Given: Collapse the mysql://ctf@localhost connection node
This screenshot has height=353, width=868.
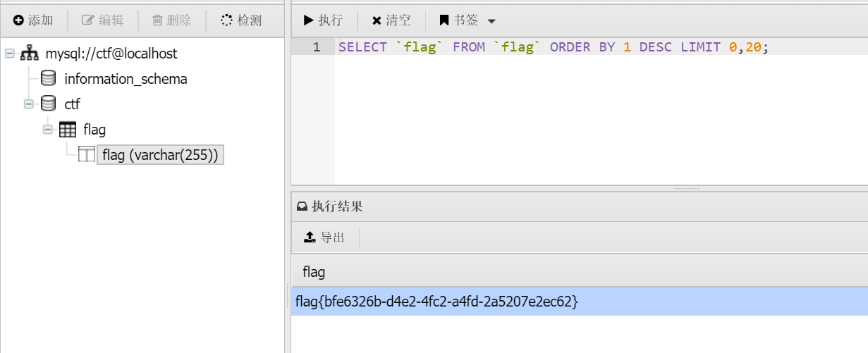Looking at the screenshot, I should 9,54.
